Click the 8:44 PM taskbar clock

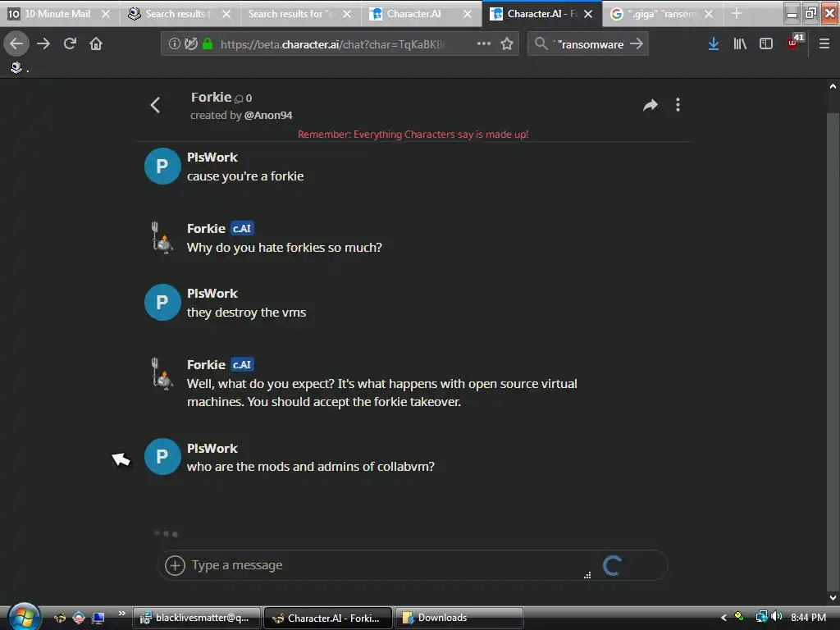808,618
